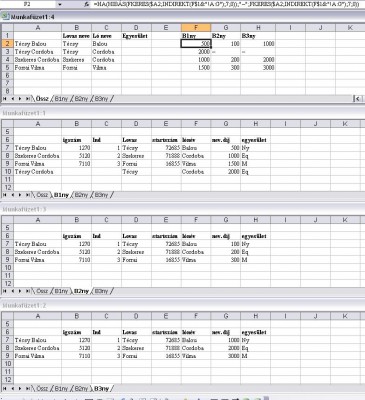Go to first sheet in Munkafüzet1:4 window

tap(5, 99)
